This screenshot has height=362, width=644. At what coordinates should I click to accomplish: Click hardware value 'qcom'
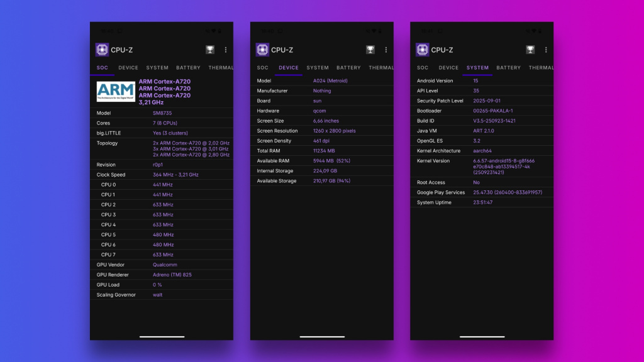[319, 111]
